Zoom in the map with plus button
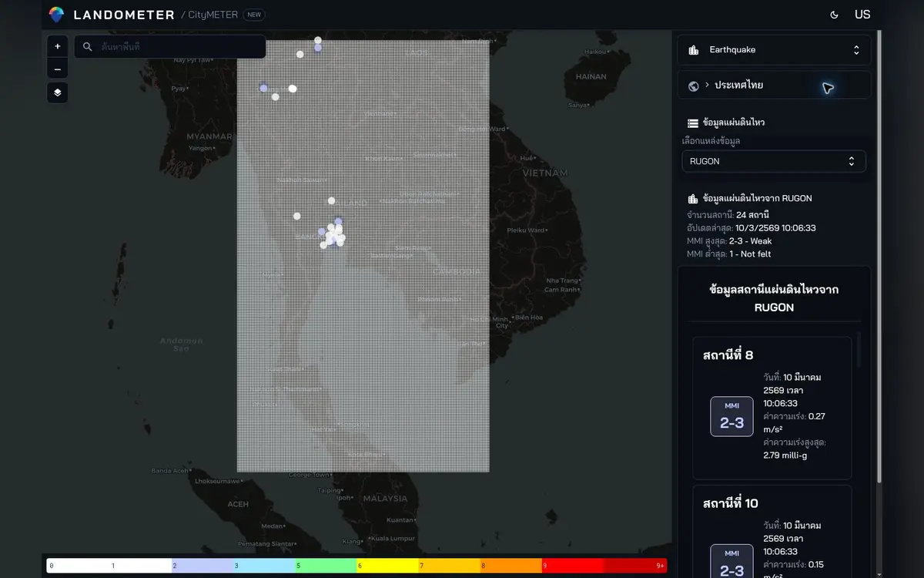The width and height of the screenshot is (924, 578). pyautogui.click(x=58, y=46)
